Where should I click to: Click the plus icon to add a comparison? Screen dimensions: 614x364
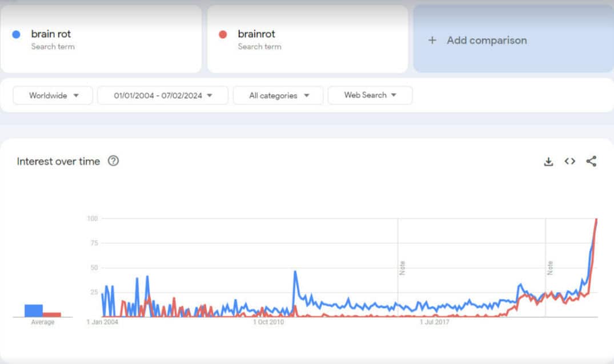(x=432, y=41)
